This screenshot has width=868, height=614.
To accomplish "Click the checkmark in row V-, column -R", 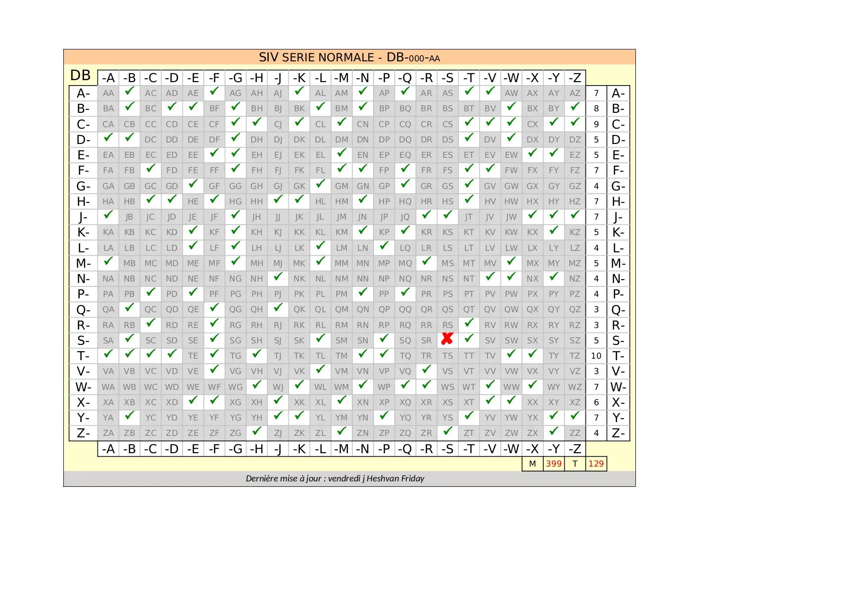I will (427, 370).
